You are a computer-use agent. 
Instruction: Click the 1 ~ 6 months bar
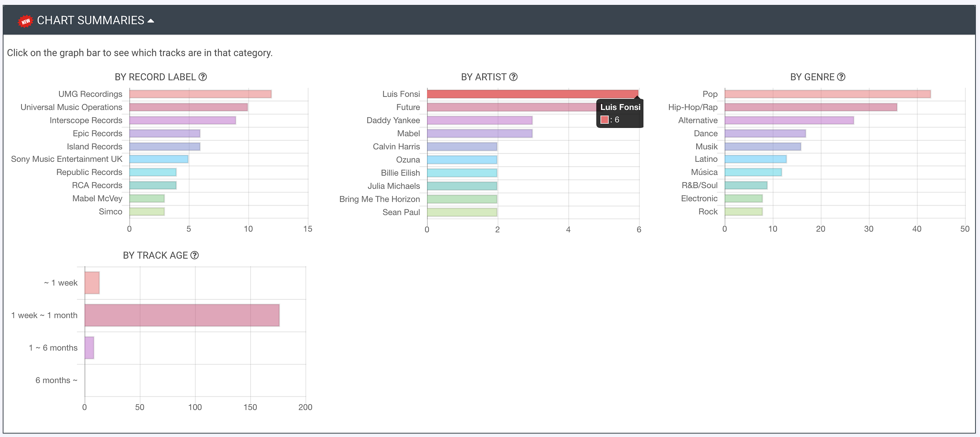(89, 348)
